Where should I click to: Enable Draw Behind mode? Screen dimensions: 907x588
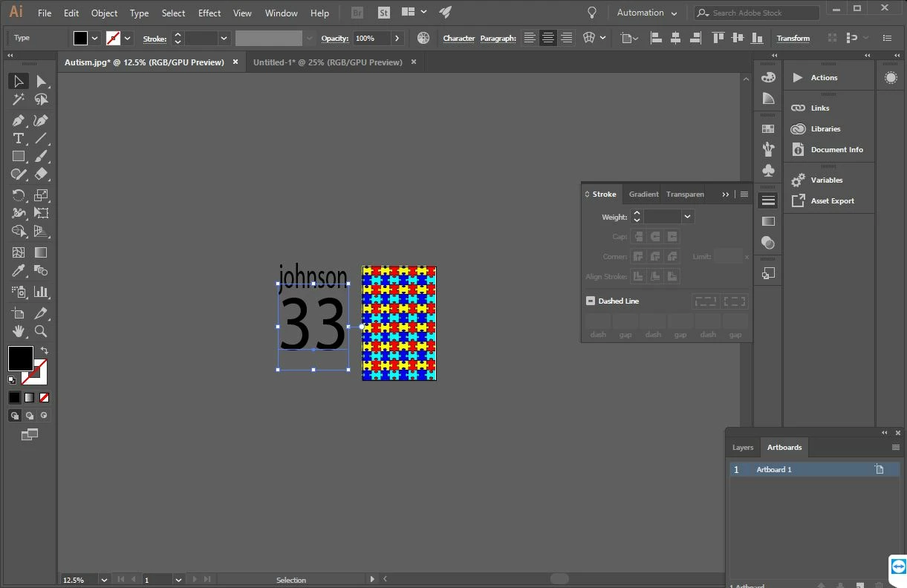point(29,416)
